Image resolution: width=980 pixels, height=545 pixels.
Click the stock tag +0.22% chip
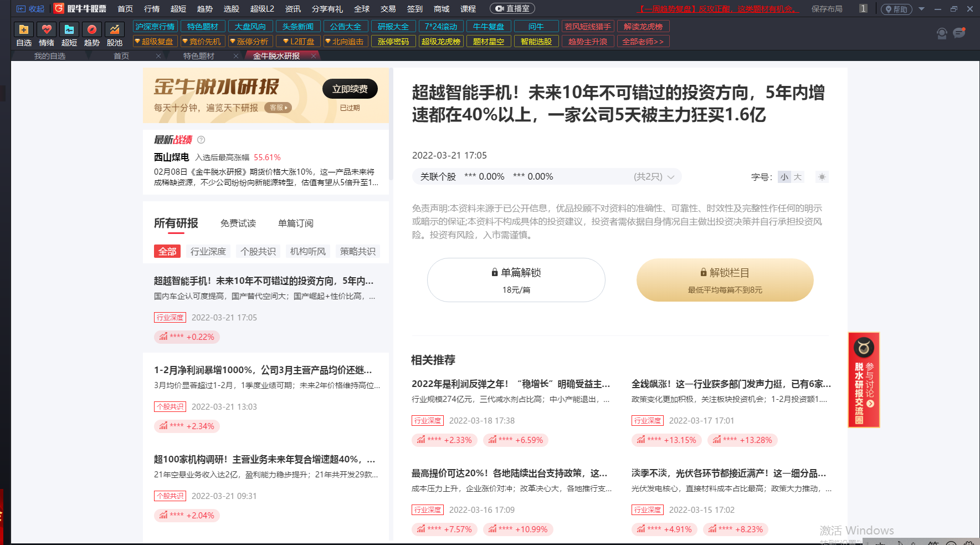187,337
